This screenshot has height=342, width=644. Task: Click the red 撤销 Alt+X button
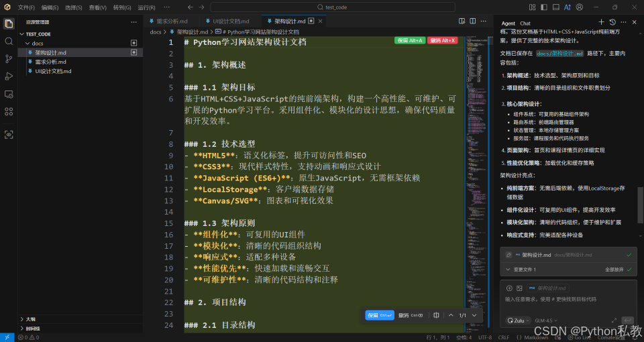[443, 40]
